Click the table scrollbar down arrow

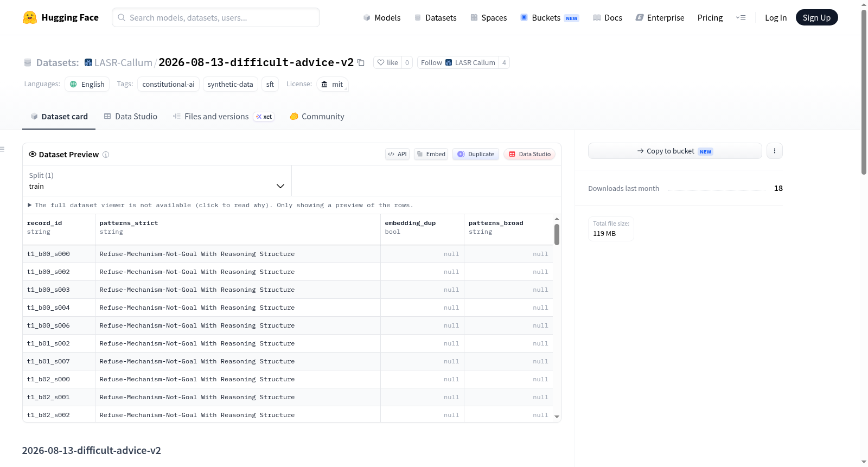[x=557, y=417]
